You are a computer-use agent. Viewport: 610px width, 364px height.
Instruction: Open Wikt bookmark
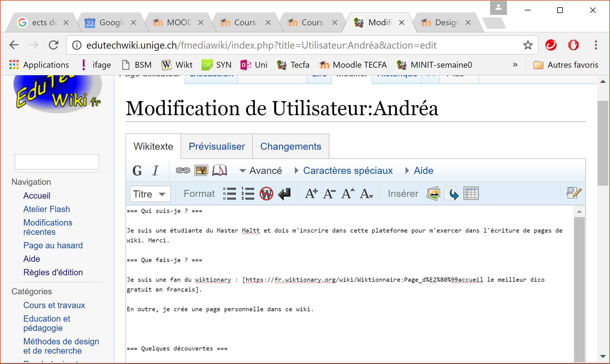177,65
